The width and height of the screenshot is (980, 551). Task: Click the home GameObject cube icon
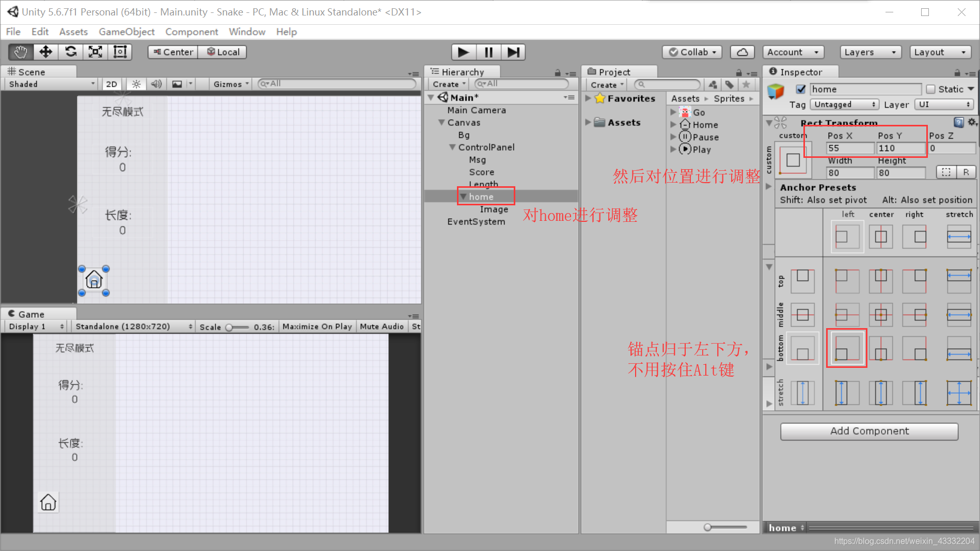click(x=776, y=91)
